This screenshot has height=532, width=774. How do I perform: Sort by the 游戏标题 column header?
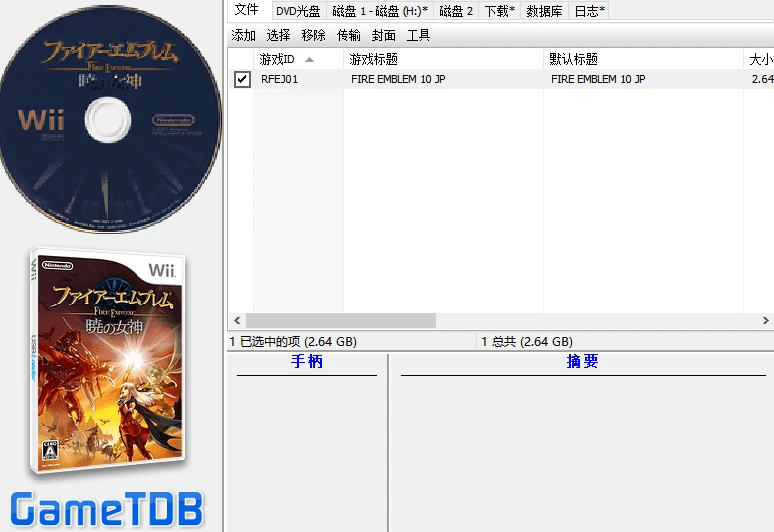pyautogui.click(x=443, y=59)
